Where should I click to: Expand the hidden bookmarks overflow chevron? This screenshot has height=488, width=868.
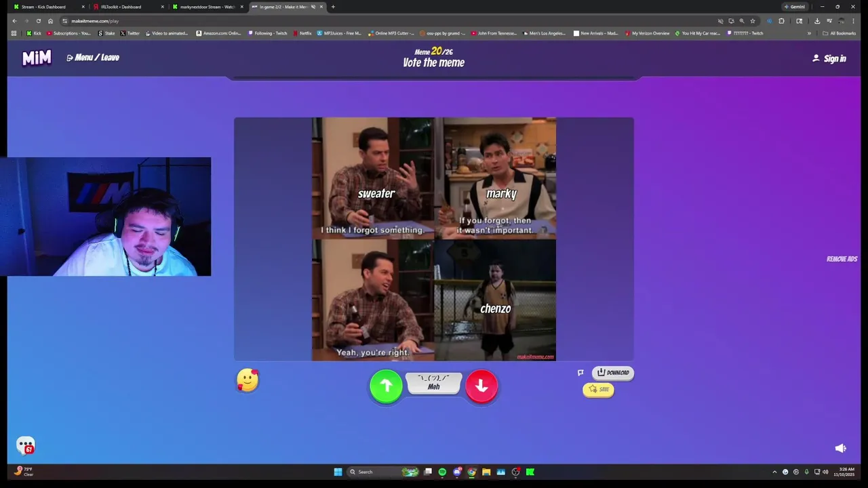809,33
